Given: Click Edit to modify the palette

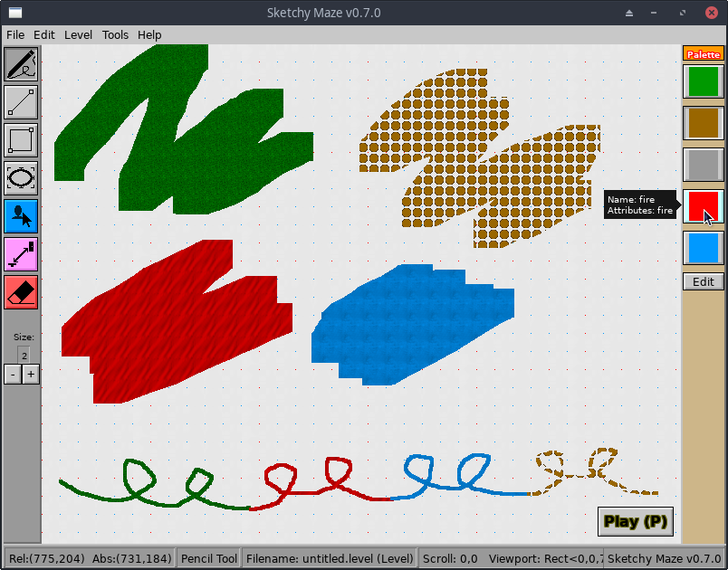Looking at the screenshot, I should click(x=703, y=281).
